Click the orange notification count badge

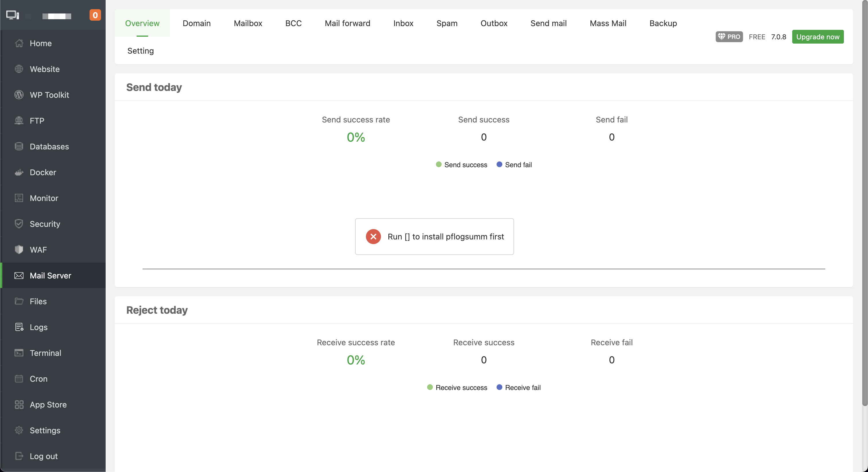pyautogui.click(x=95, y=15)
